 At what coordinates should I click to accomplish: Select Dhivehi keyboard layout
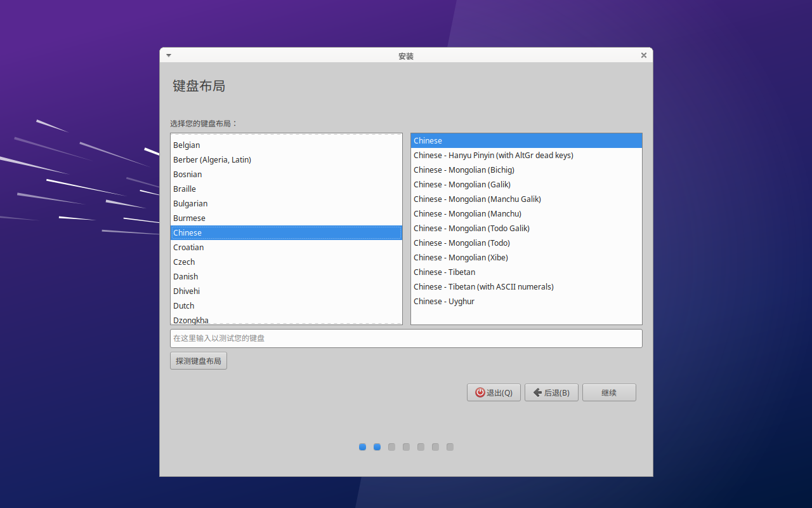286,291
